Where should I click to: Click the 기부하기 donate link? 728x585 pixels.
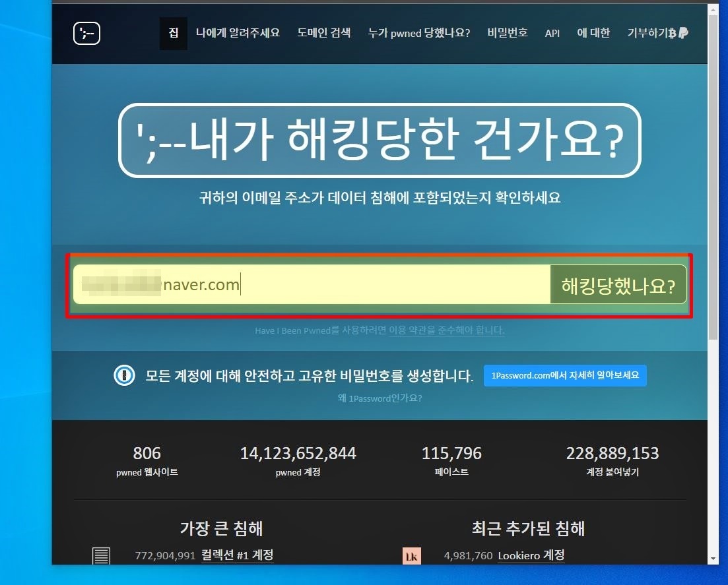(647, 33)
